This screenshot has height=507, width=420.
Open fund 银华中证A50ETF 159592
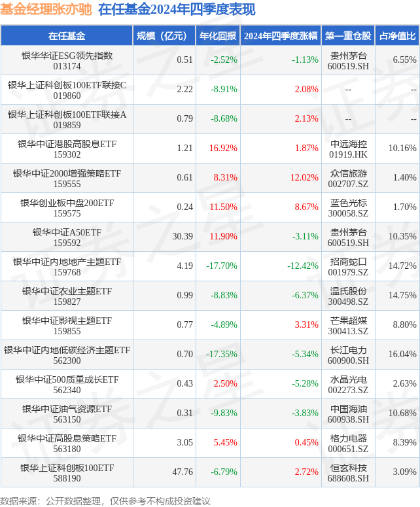tap(67, 237)
